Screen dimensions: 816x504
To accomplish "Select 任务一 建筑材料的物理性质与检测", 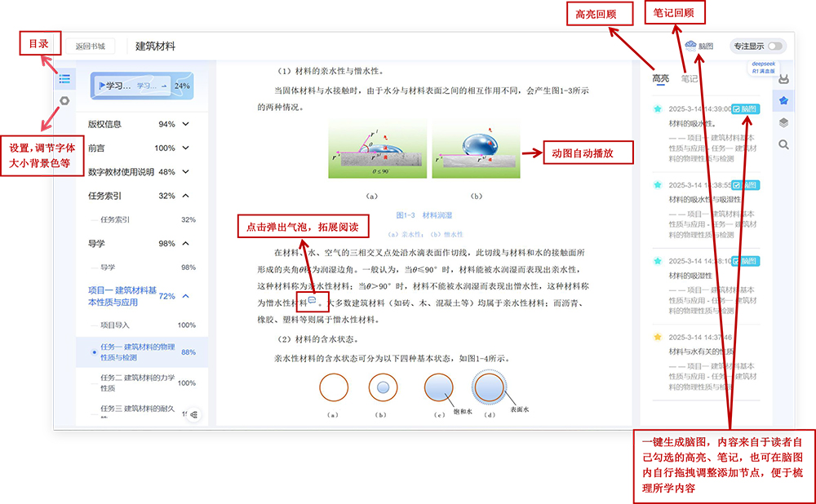I will point(142,352).
